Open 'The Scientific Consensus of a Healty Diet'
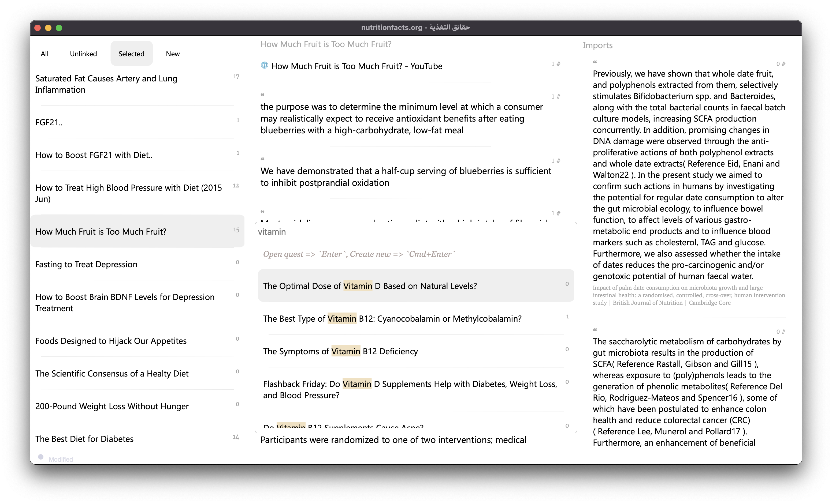The height and width of the screenshot is (504, 832). click(137, 373)
